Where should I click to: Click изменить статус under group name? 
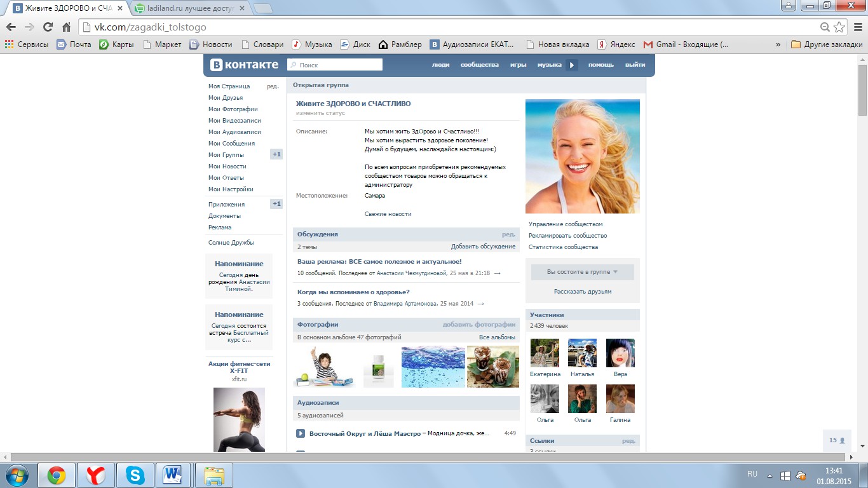click(x=320, y=113)
